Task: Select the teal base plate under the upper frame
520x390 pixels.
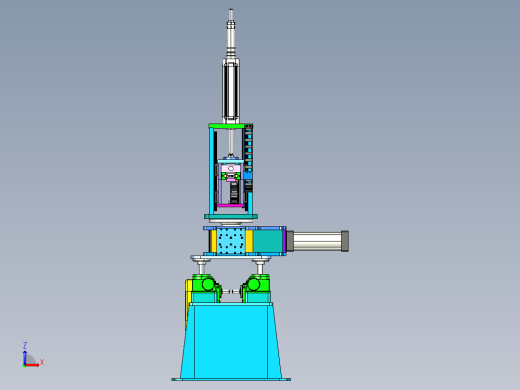Action: click(231, 217)
